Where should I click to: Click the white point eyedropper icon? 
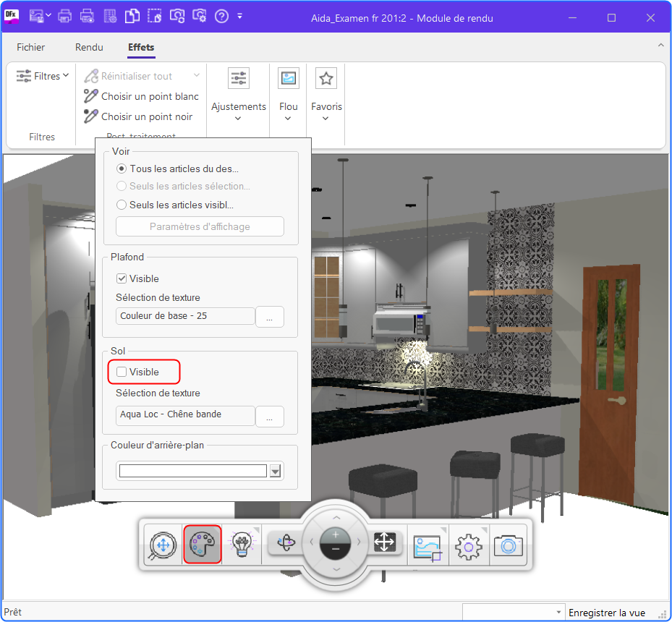click(x=90, y=96)
